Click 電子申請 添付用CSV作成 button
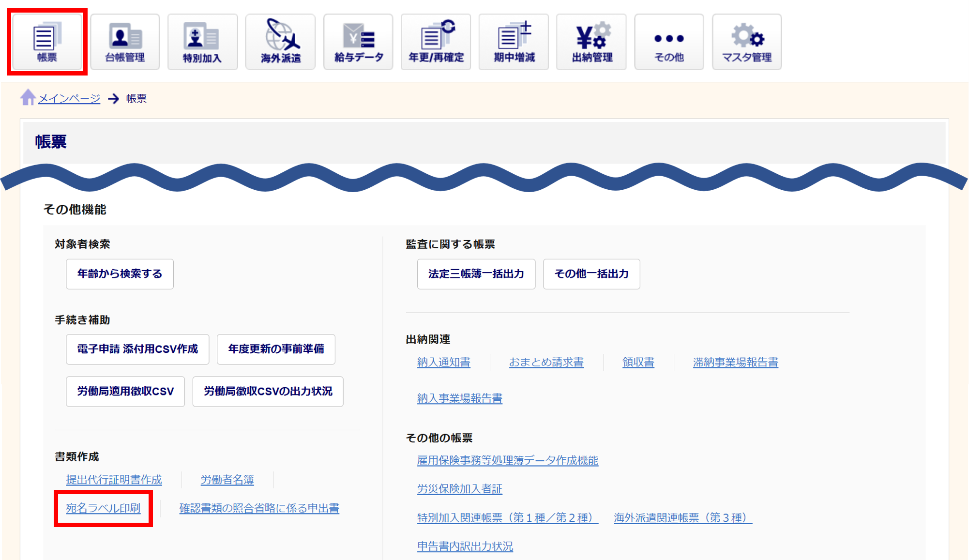This screenshot has width=969, height=560. (x=137, y=349)
